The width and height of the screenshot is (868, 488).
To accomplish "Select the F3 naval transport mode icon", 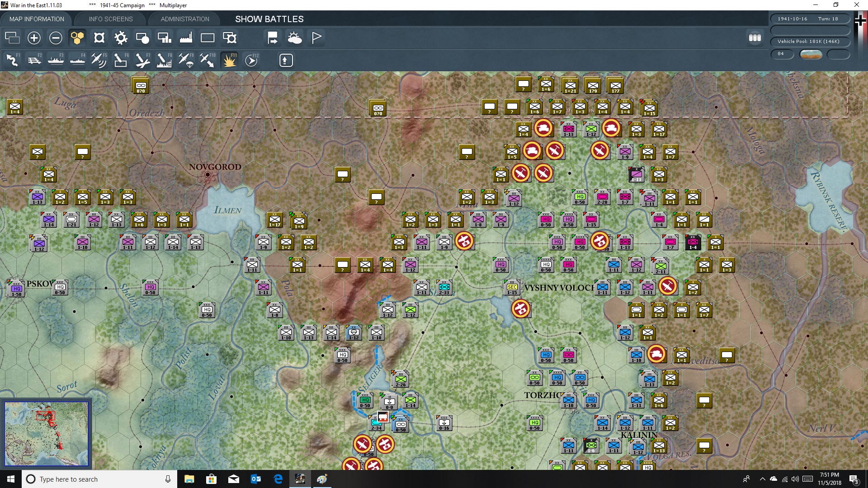I will (x=56, y=60).
